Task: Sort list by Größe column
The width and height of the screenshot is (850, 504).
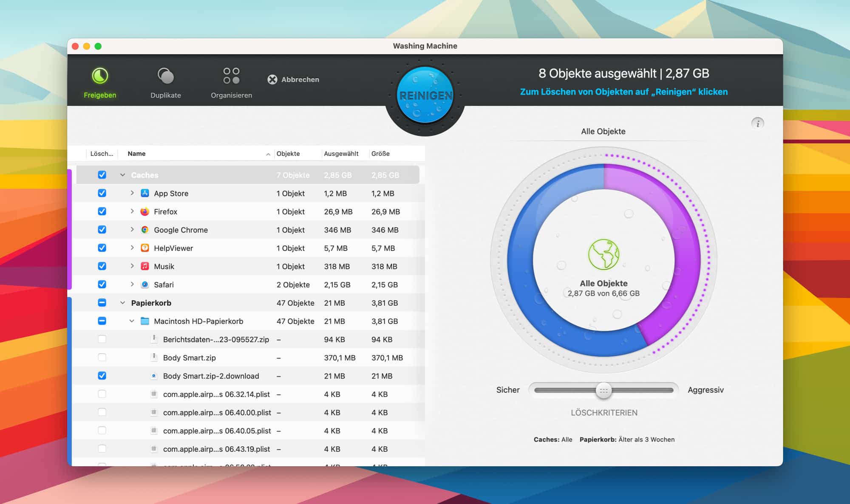Action: coord(380,154)
